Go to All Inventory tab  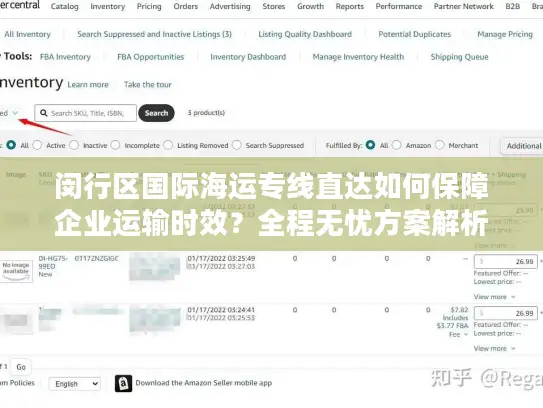[x=27, y=34]
